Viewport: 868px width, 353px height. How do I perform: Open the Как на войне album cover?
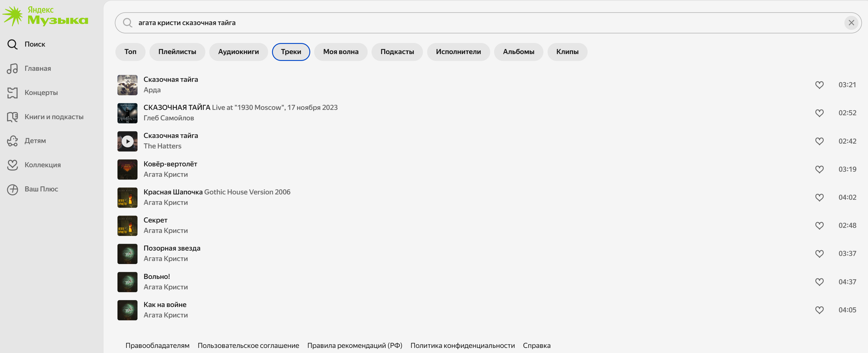(127, 310)
